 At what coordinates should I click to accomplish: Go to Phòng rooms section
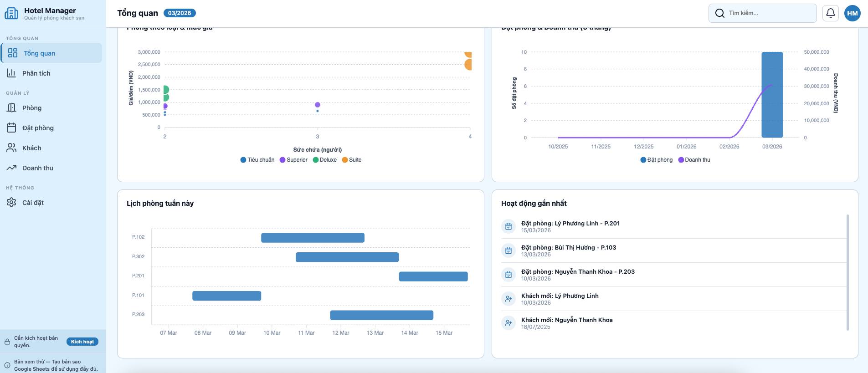click(31, 108)
